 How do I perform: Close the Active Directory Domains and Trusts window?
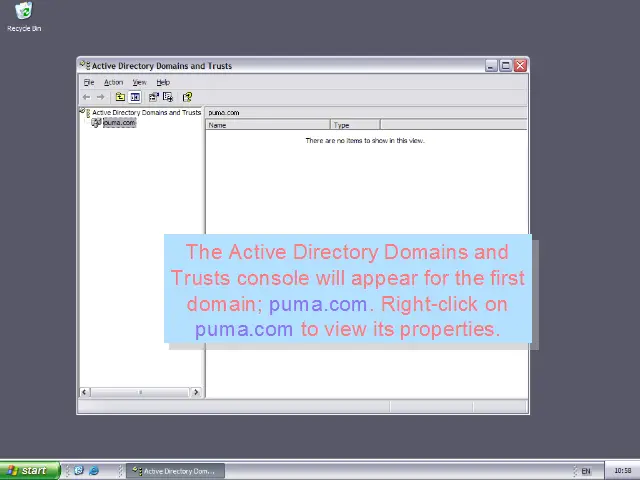520,66
